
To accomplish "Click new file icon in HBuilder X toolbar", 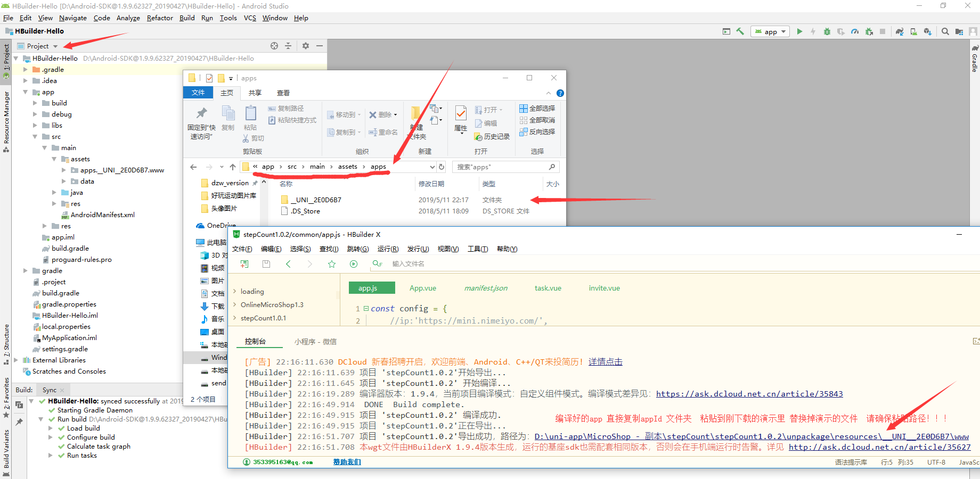I will (x=244, y=264).
